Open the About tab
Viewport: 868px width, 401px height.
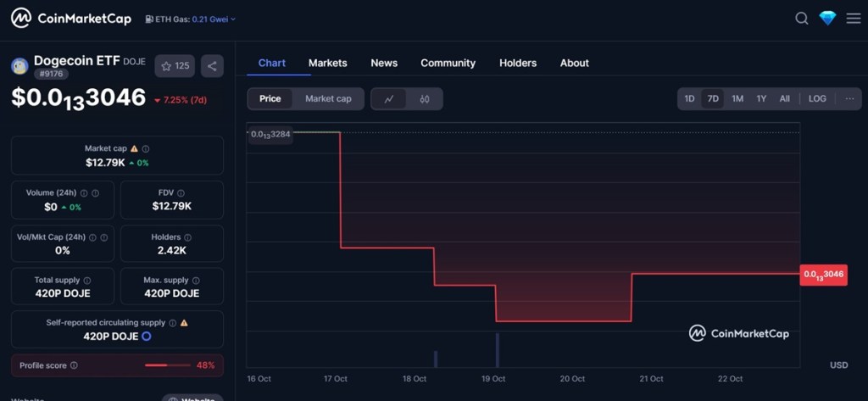(574, 63)
